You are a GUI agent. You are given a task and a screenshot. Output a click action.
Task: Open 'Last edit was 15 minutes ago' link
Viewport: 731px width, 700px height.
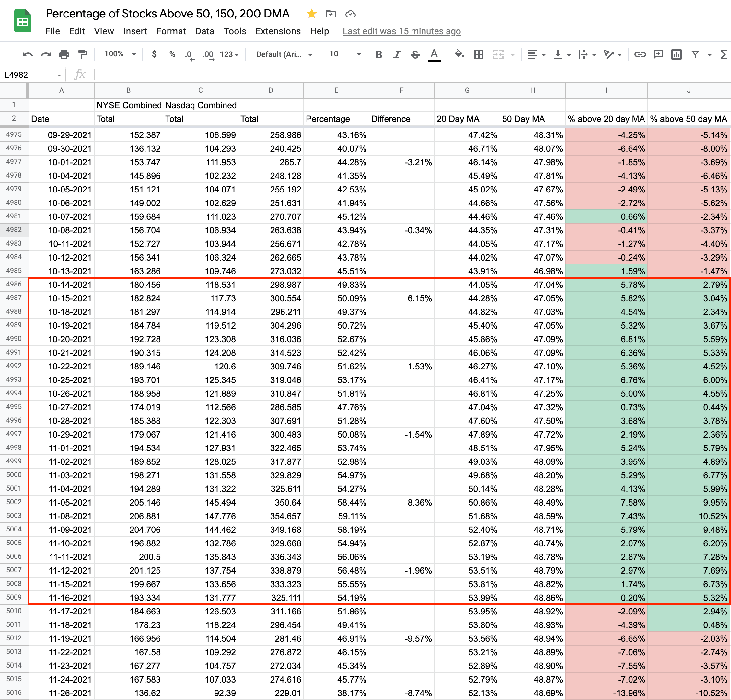point(401,31)
